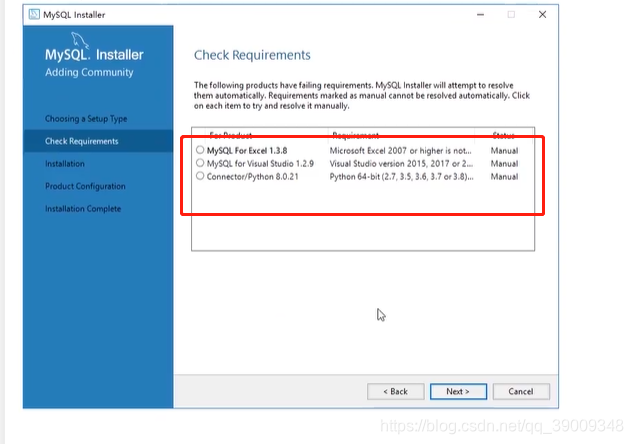Image resolution: width=633 pixels, height=444 pixels.
Task: Click the Cancel button
Action: pyautogui.click(x=521, y=392)
